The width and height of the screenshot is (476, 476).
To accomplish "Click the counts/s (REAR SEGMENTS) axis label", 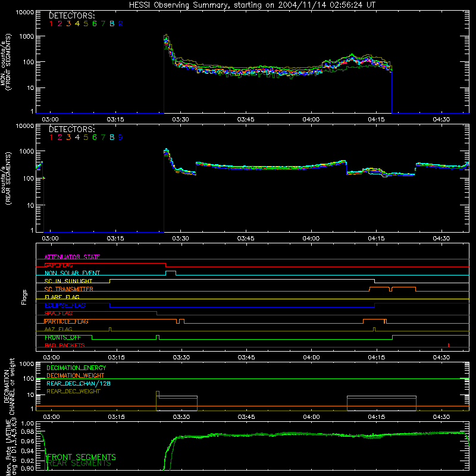I will (x=6, y=178).
